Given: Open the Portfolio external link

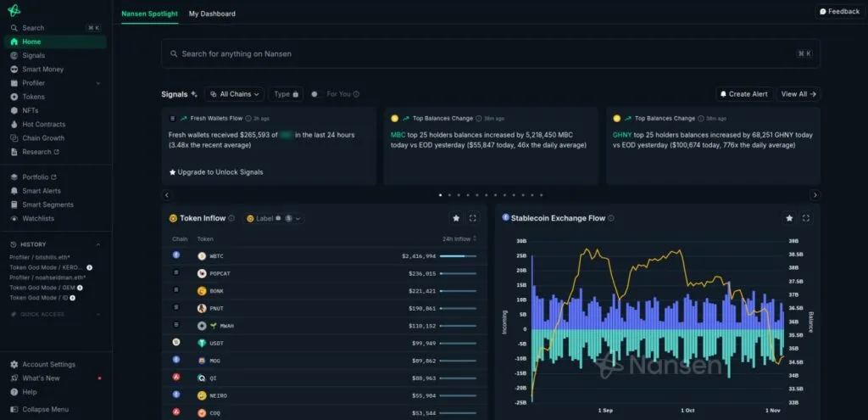Looking at the screenshot, I should point(39,177).
